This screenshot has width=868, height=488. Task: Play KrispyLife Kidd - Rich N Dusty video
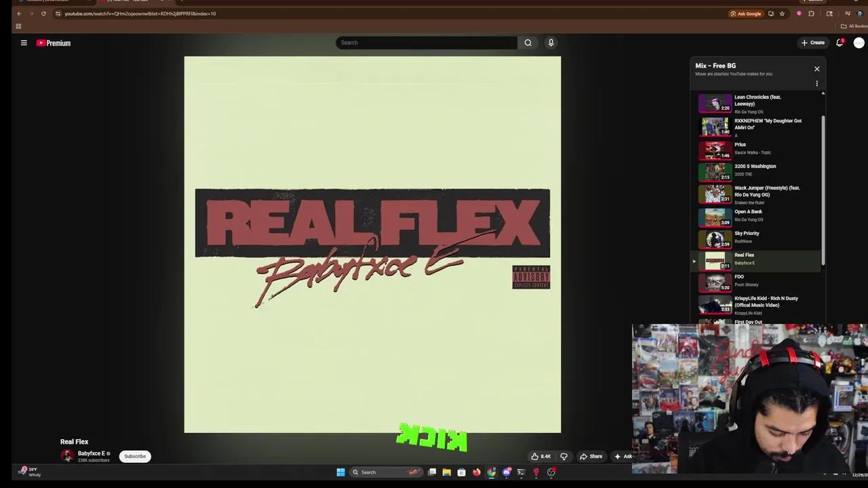click(x=759, y=305)
